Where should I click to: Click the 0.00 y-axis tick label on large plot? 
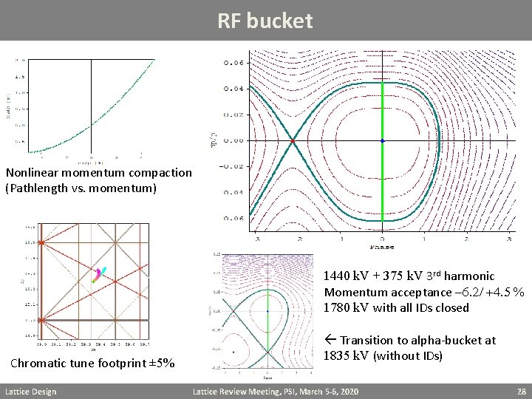pos(233,141)
